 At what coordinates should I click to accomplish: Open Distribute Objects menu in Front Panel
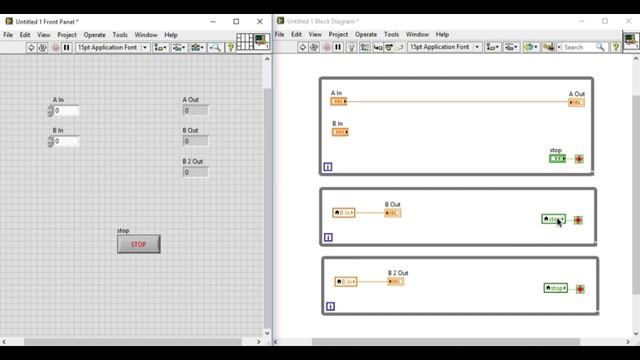click(179, 48)
